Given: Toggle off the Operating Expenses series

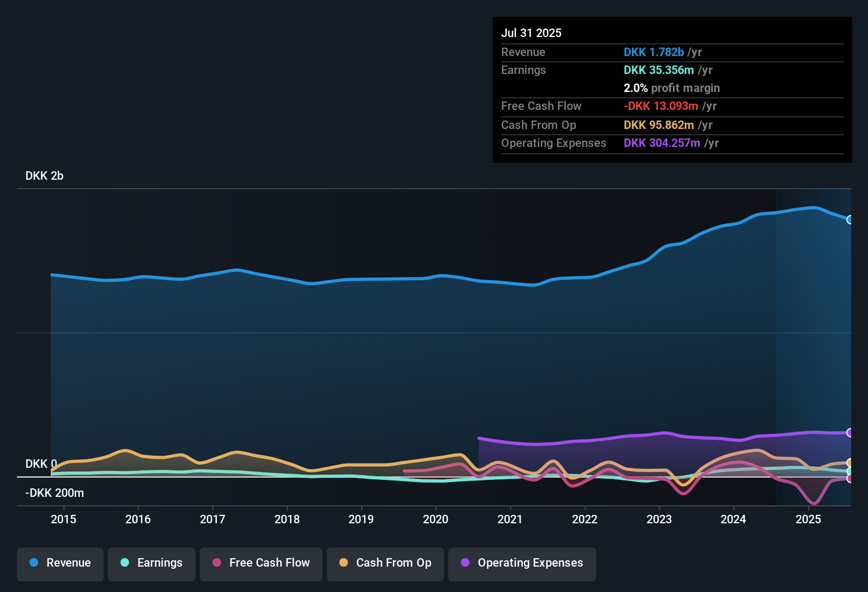Looking at the screenshot, I should 522,563.
